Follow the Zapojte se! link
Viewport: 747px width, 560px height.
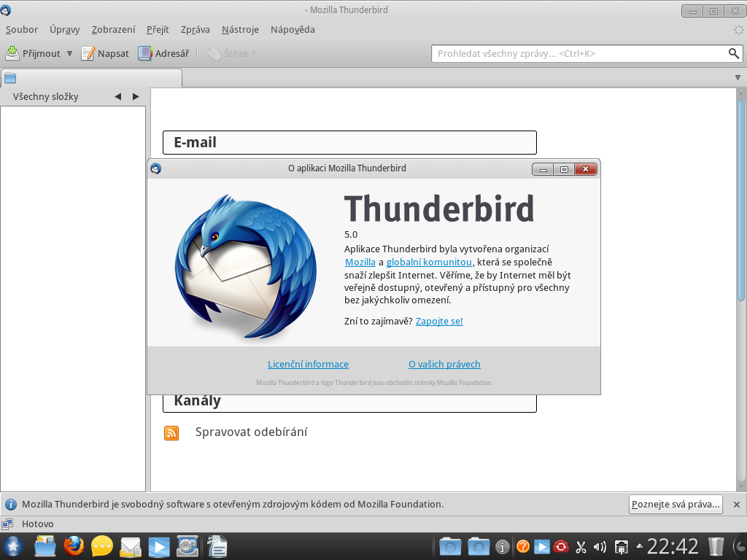(439, 321)
